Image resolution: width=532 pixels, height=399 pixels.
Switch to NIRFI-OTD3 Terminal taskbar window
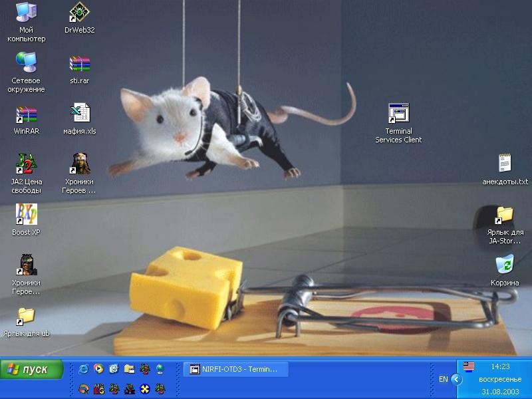pyautogui.click(x=236, y=369)
